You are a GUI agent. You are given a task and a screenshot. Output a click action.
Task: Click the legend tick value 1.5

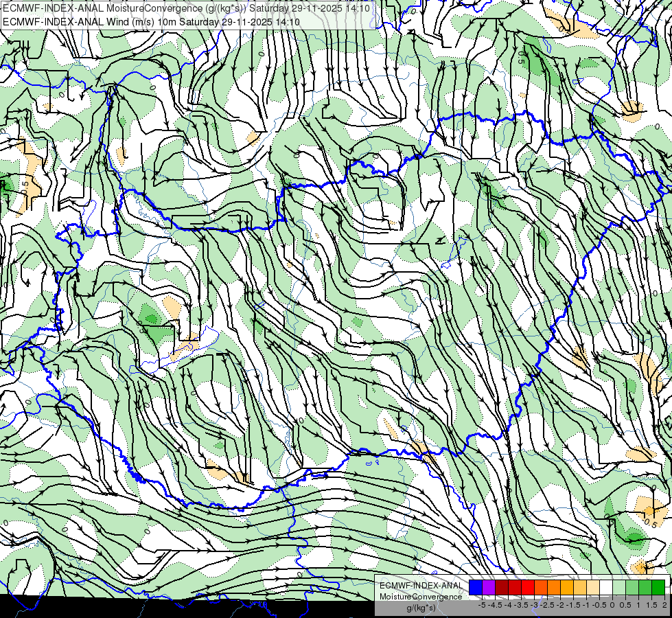click(651, 605)
